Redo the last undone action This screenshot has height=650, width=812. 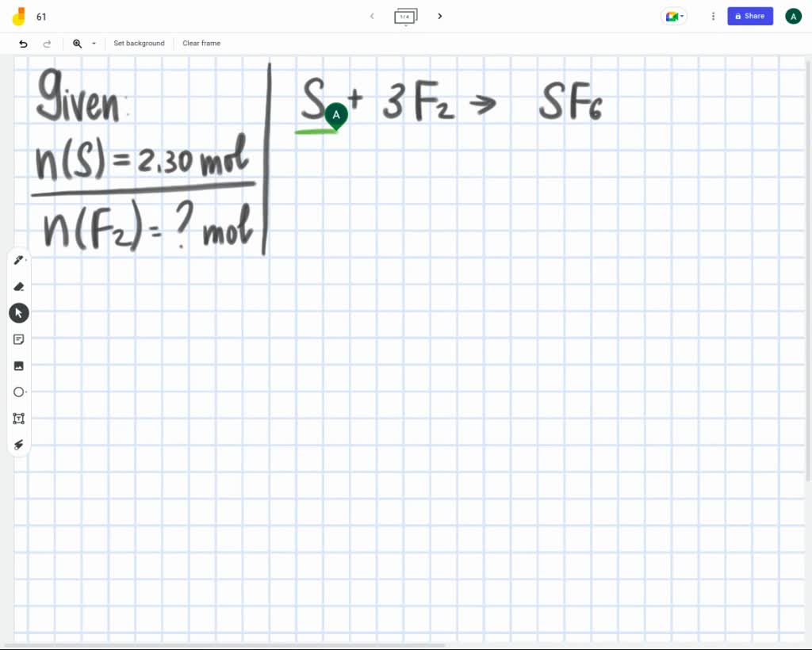coord(47,44)
